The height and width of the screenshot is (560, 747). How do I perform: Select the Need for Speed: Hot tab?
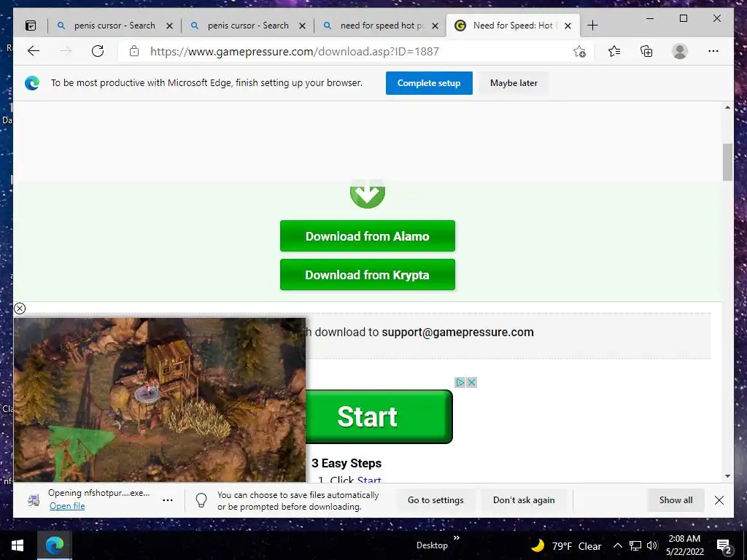point(514,26)
